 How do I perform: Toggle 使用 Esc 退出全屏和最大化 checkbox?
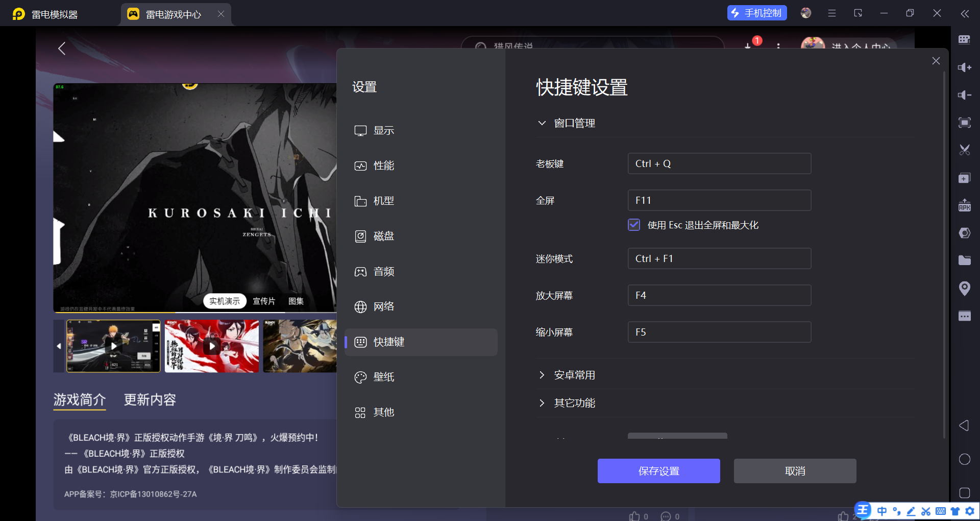(x=634, y=225)
